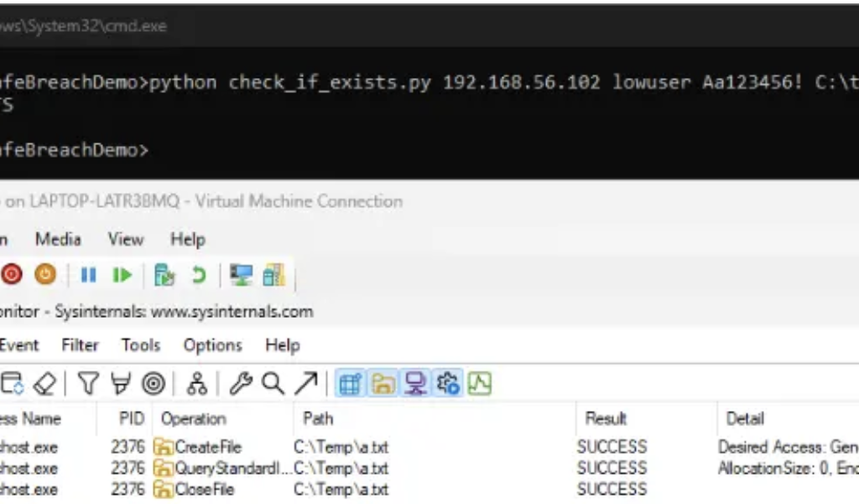Toggle Show File System Activity

383,384
